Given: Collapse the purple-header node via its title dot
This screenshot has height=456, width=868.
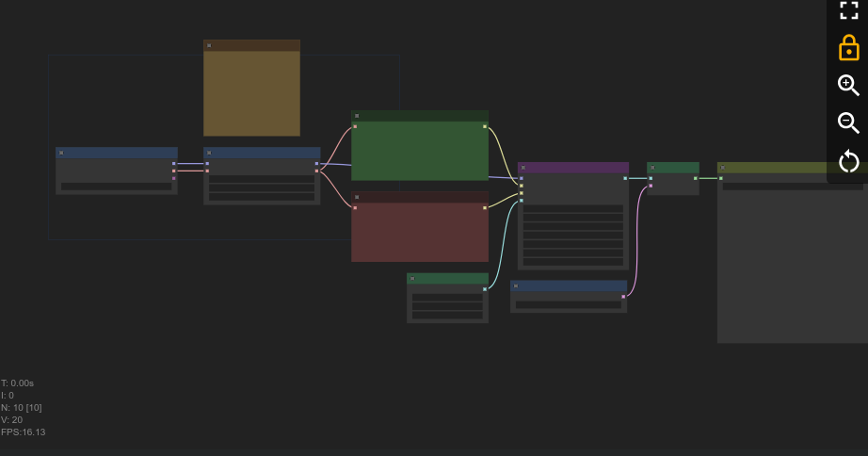Looking at the screenshot, I should tap(523, 168).
